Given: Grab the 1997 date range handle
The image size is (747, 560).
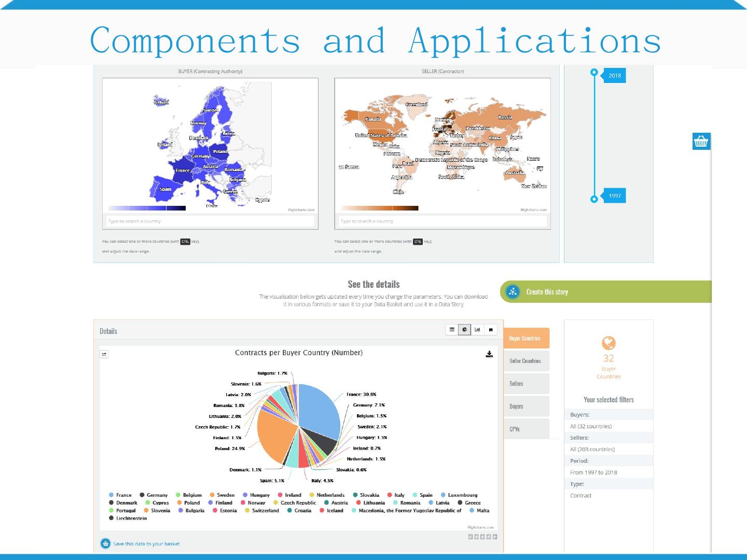Looking at the screenshot, I should click(594, 199).
